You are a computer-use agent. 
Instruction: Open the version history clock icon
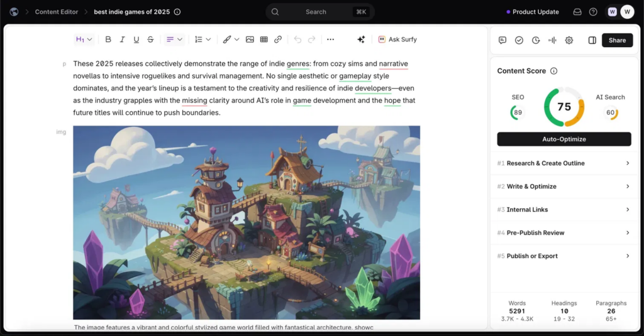pyautogui.click(x=536, y=40)
